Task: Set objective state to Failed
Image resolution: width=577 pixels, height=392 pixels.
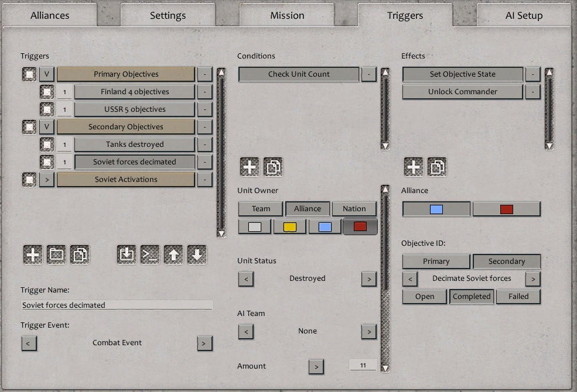Action: tap(518, 297)
